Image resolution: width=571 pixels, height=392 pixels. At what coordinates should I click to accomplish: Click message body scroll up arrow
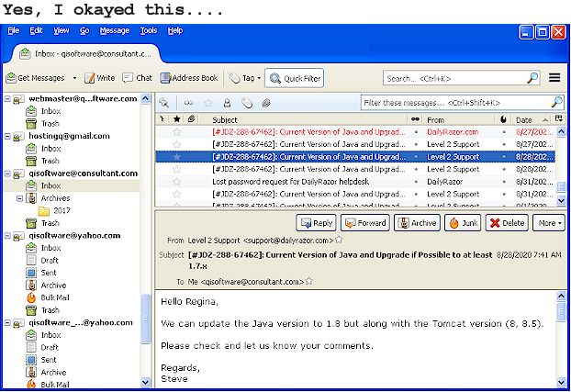pos(561,296)
